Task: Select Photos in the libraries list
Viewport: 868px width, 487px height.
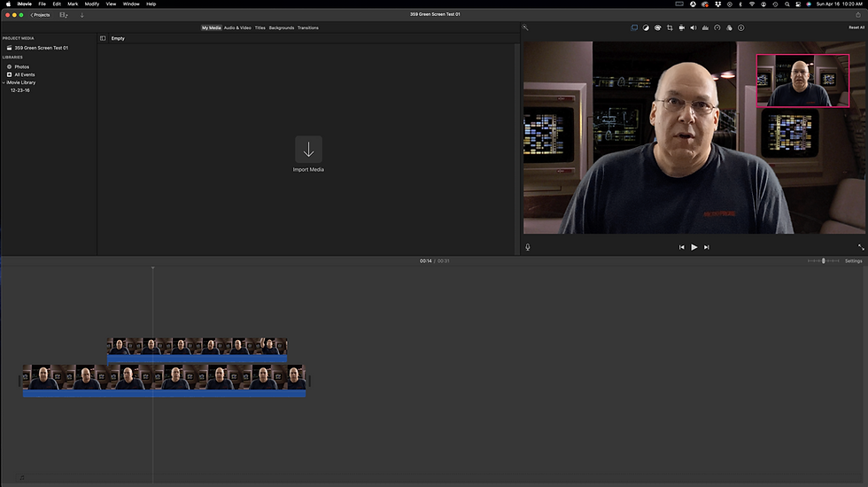Action: (x=21, y=67)
